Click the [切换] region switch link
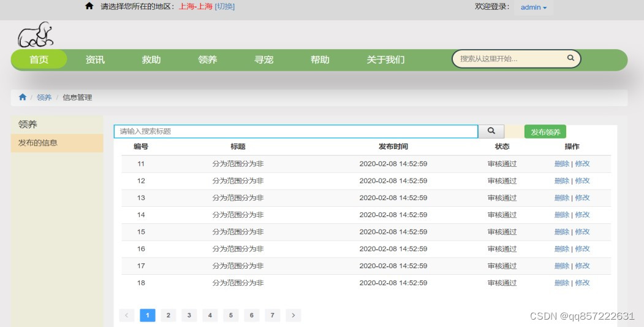This screenshot has width=644, height=327. coord(225,7)
